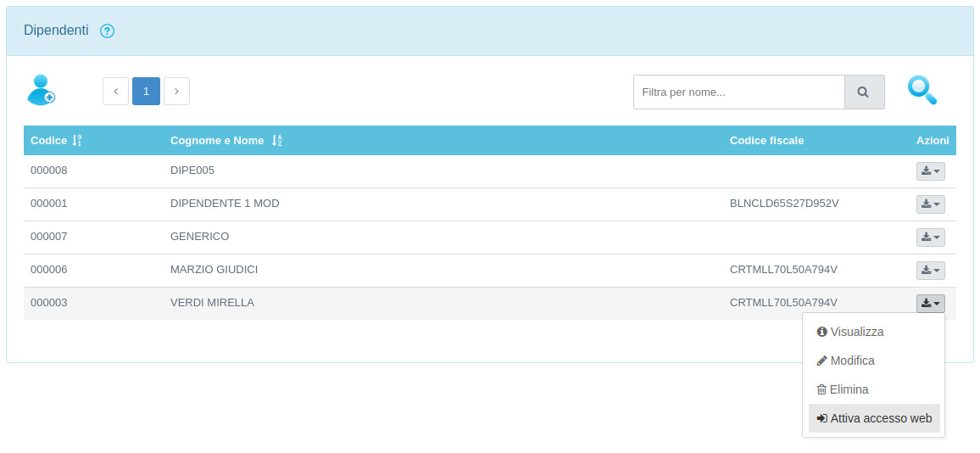This screenshot has width=980, height=453.
Task: Collapse actions dropdown for VERDI MIRELLA
Action: tap(930, 304)
